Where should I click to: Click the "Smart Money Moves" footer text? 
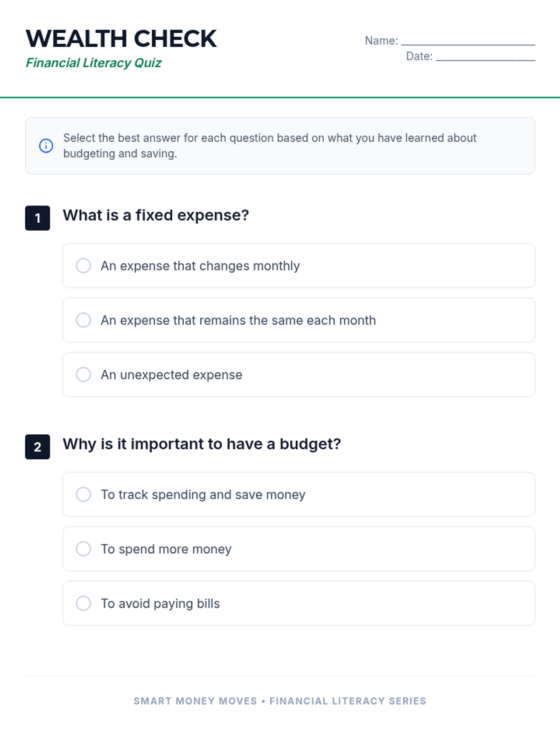click(x=195, y=701)
